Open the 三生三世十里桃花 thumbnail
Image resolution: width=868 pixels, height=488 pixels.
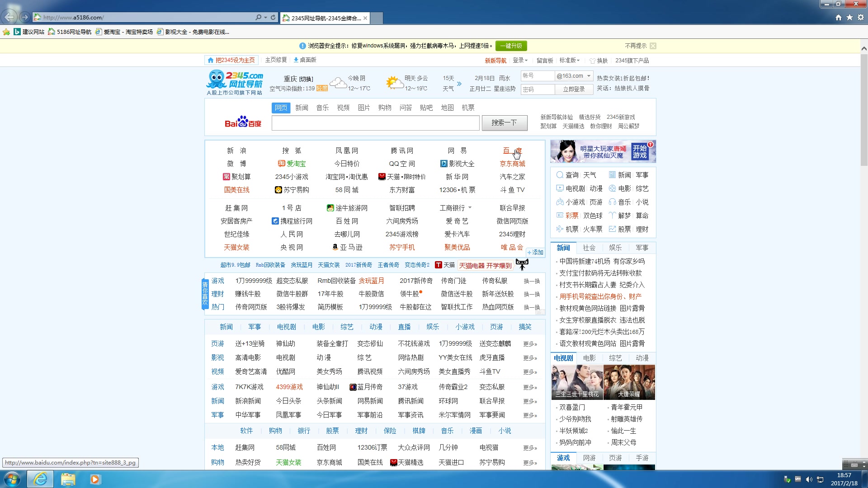click(x=577, y=382)
